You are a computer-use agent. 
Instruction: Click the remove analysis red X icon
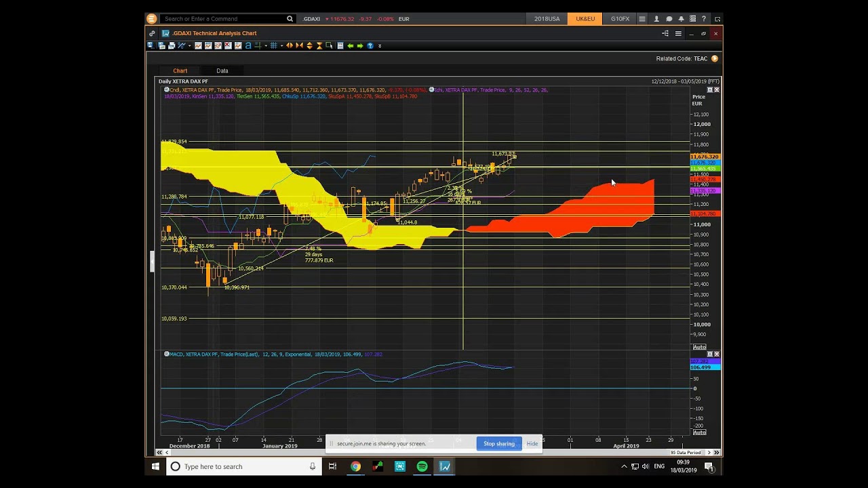coord(228,45)
